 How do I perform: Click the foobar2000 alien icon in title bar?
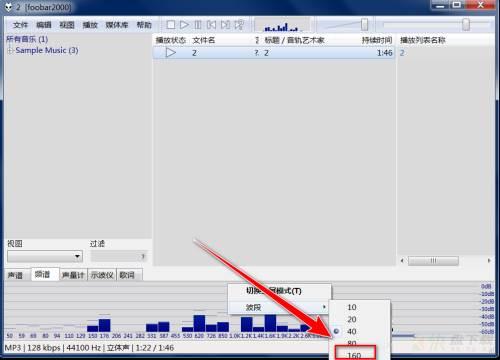coord(8,7)
